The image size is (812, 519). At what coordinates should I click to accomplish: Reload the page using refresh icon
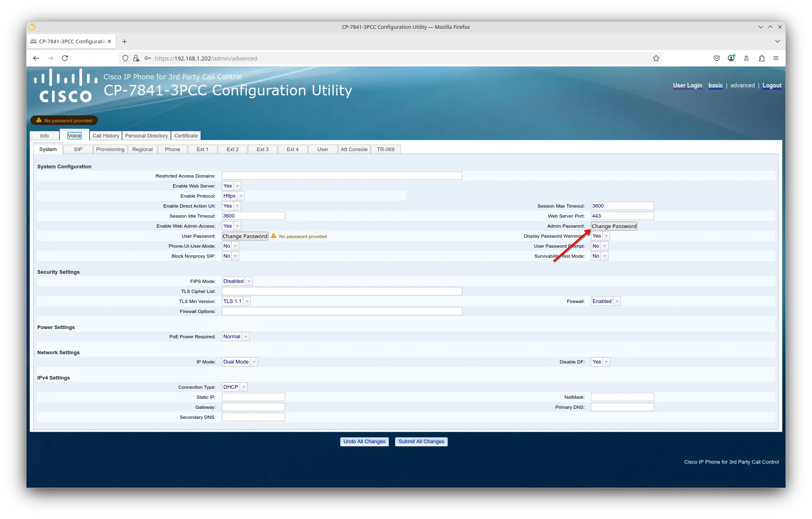click(x=65, y=58)
